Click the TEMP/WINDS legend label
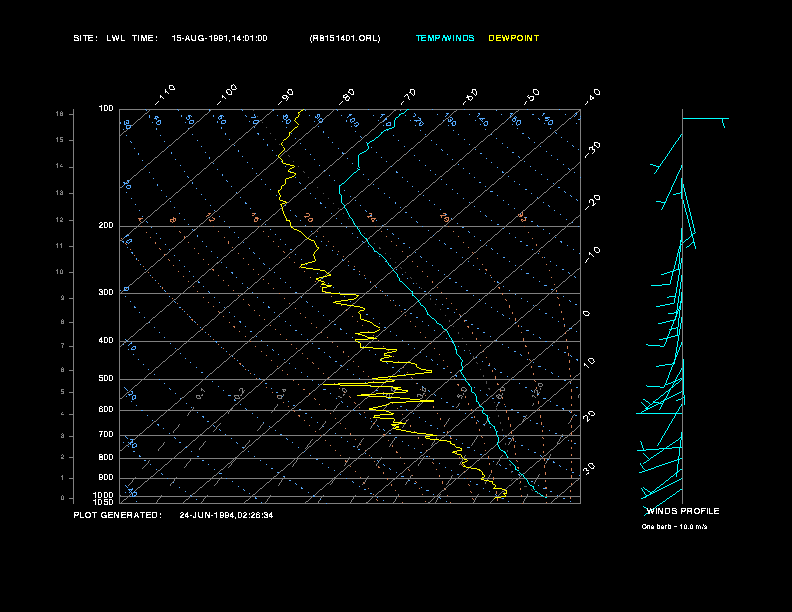Viewport: 792px width, 612px height. click(x=445, y=38)
